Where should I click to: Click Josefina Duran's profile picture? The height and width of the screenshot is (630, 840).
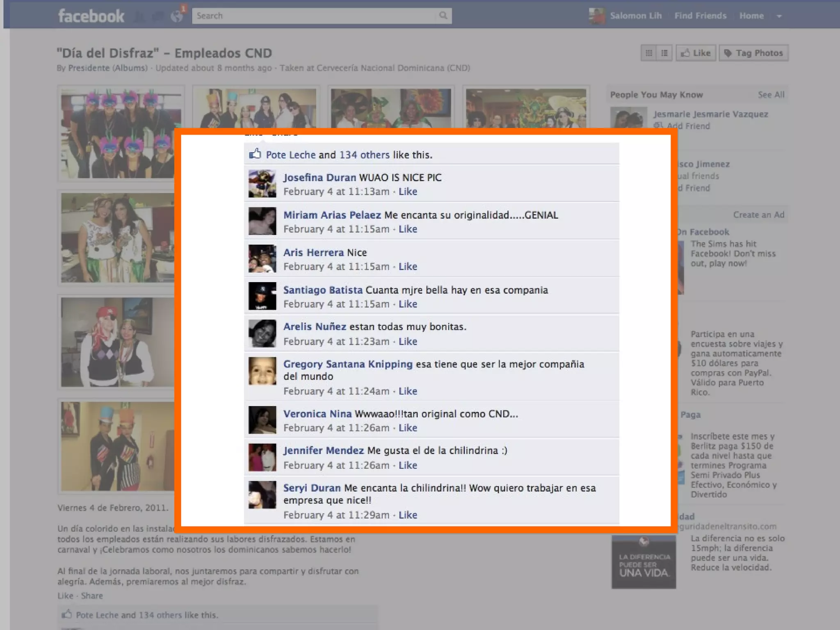[262, 184]
